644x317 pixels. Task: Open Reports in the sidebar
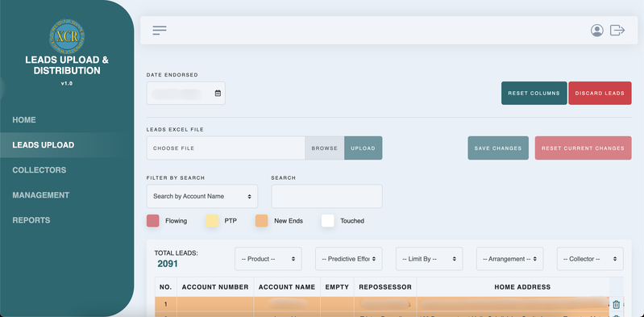click(x=31, y=220)
